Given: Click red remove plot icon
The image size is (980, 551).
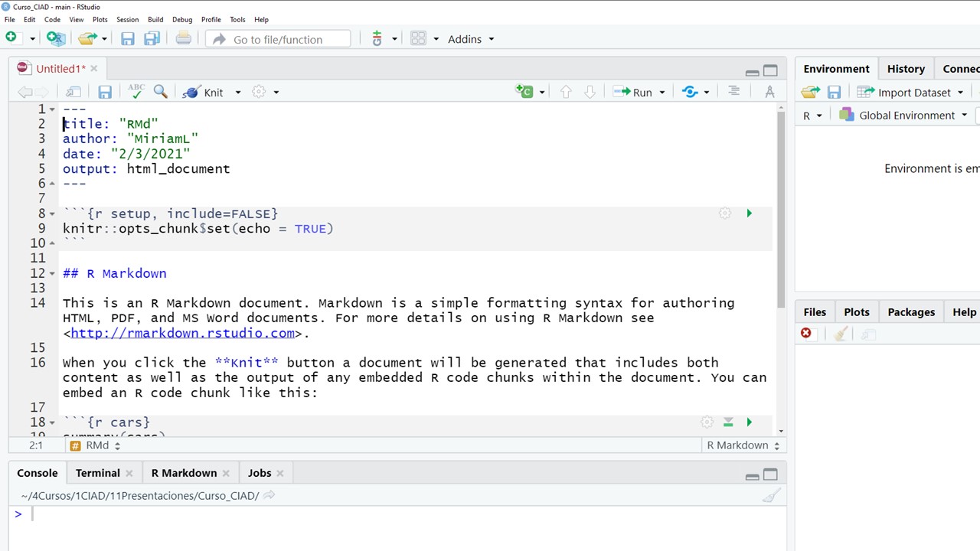Looking at the screenshot, I should click(x=805, y=334).
